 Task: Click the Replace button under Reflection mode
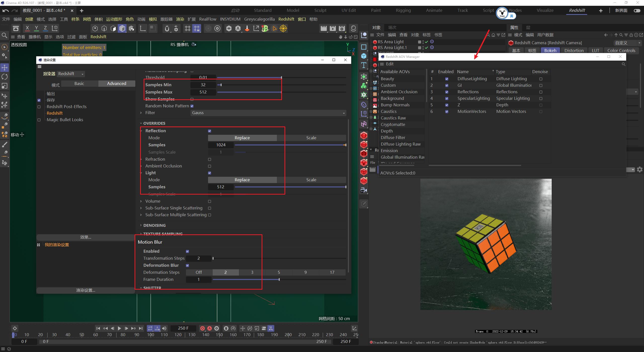[x=242, y=138]
